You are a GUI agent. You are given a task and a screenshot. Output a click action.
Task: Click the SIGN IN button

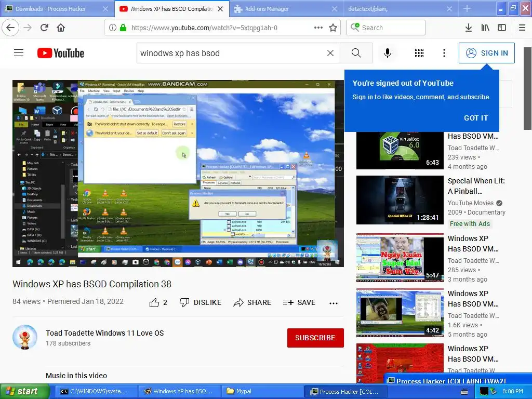click(x=486, y=53)
